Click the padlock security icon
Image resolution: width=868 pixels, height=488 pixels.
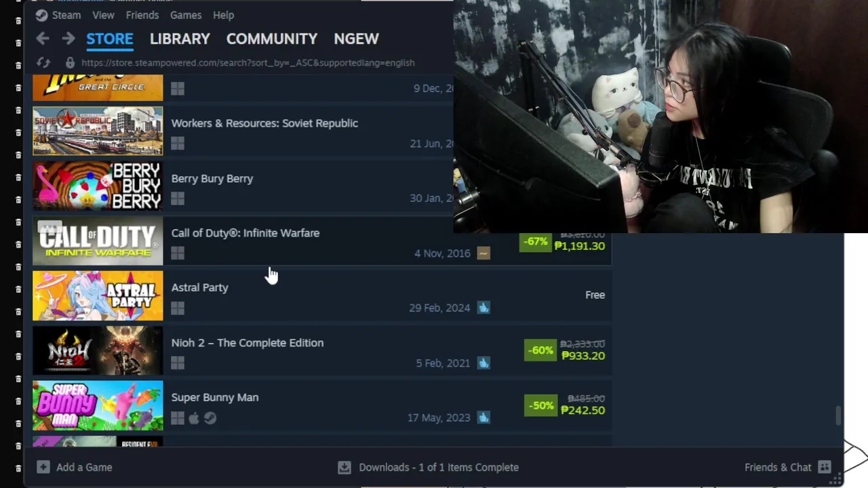coord(69,62)
